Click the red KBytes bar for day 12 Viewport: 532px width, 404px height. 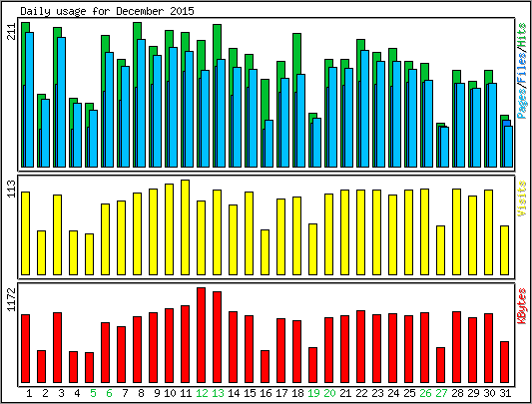pyautogui.click(x=202, y=335)
